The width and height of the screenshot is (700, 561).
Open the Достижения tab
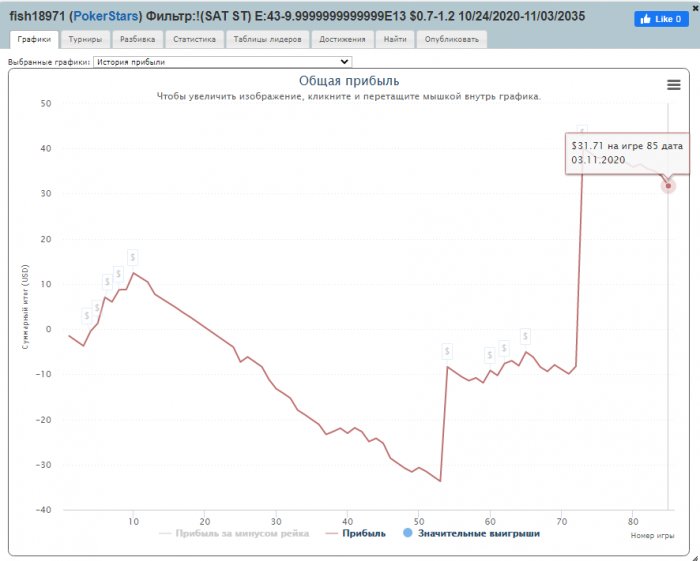342,39
